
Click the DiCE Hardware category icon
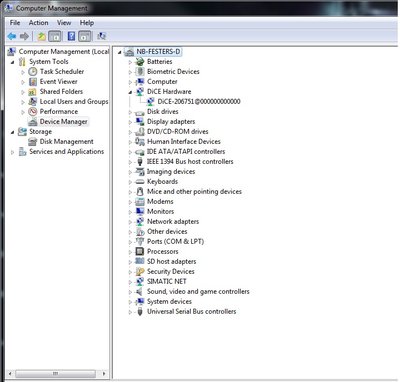(140, 92)
